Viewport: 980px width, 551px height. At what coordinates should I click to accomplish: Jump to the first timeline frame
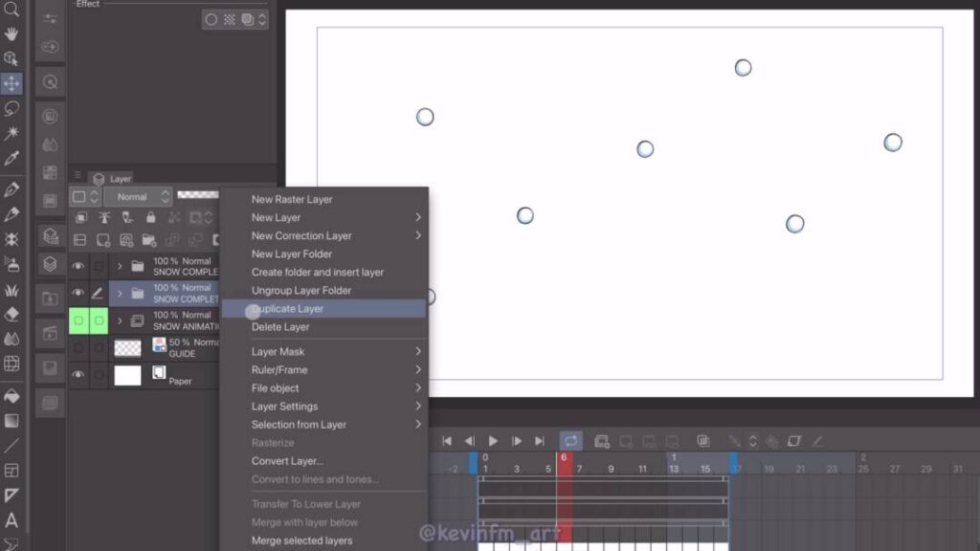click(x=447, y=441)
